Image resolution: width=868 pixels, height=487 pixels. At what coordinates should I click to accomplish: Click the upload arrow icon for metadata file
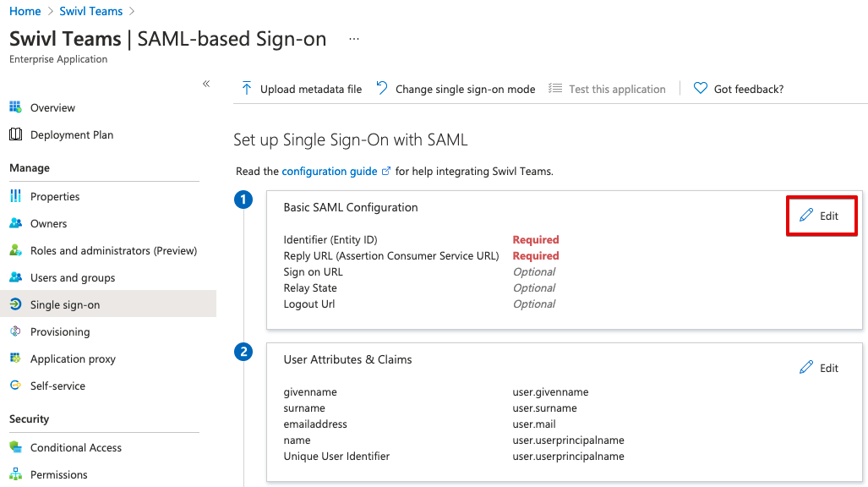click(246, 88)
